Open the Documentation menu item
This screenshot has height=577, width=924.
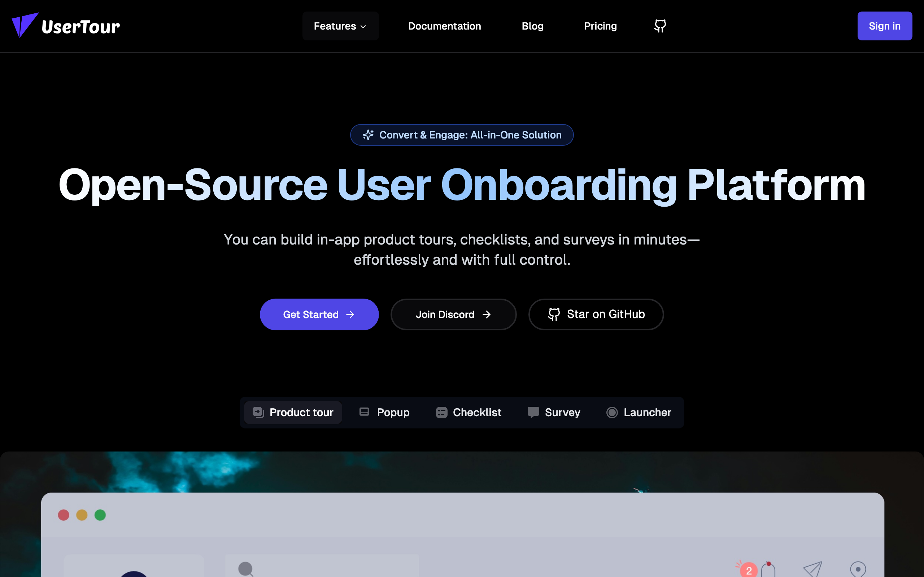444,26
